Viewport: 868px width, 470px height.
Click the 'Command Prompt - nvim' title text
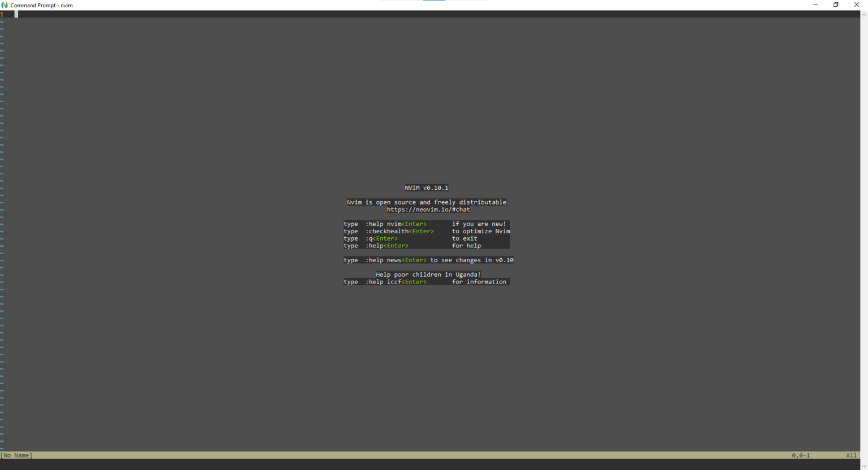42,5
